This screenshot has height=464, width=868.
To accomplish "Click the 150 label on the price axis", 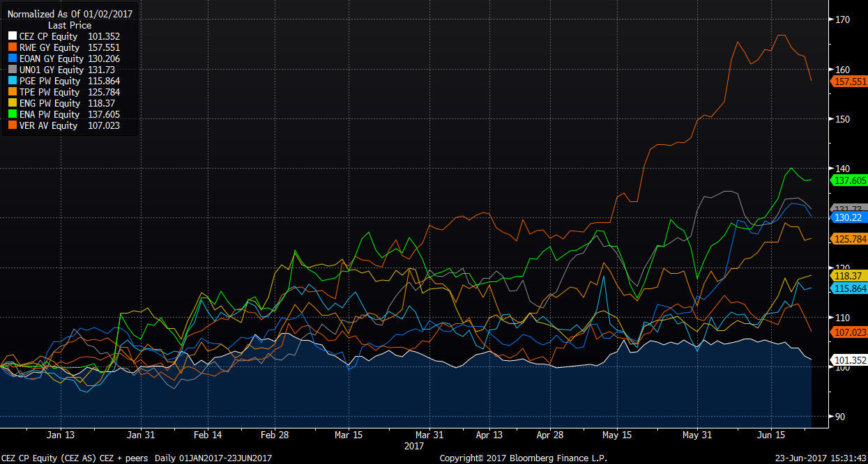I will pos(842,118).
